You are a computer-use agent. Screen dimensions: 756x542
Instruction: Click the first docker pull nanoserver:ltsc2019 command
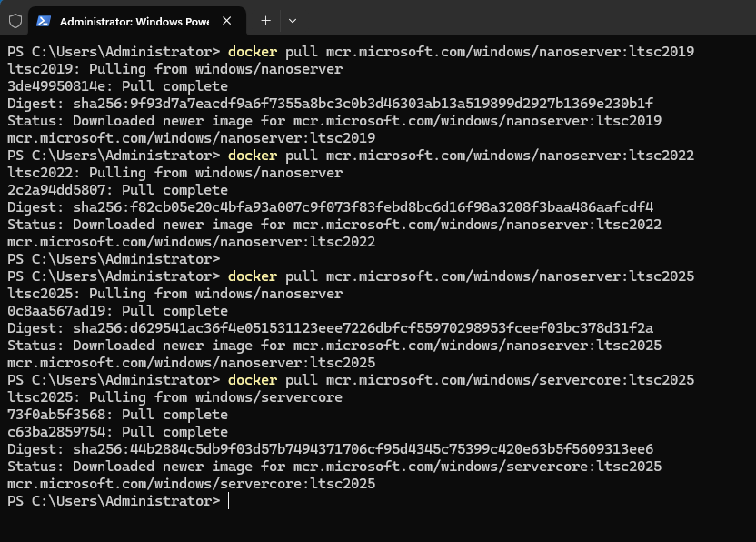(x=461, y=52)
